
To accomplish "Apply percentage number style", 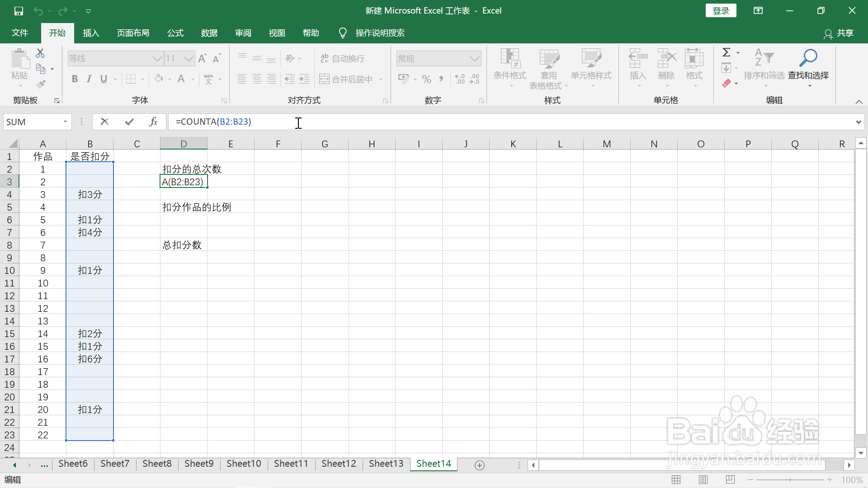I will coord(426,79).
